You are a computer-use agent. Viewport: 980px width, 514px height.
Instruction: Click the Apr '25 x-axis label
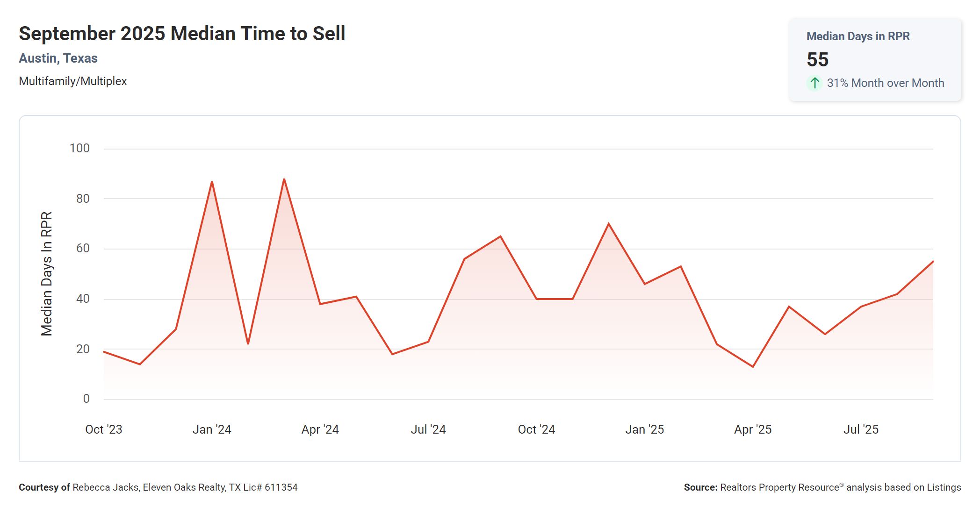point(753,429)
